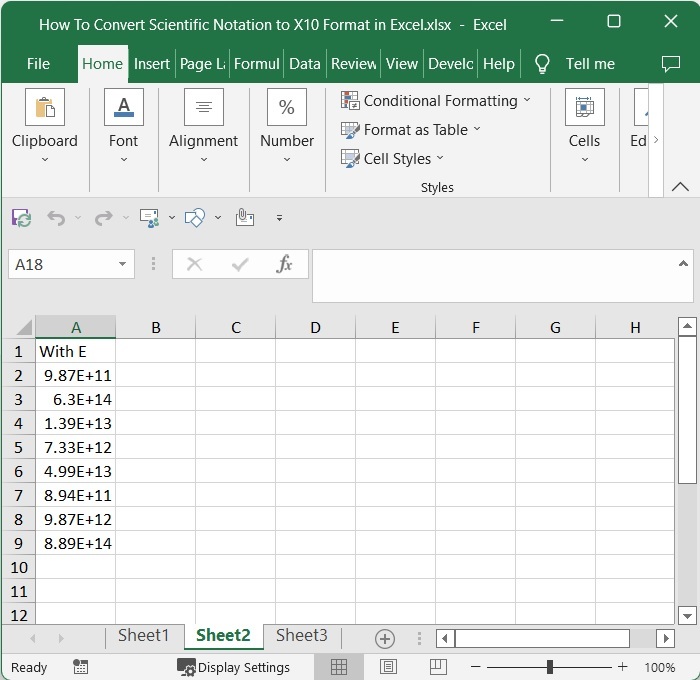Add a new sheet with plus icon

[x=384, y=638]
